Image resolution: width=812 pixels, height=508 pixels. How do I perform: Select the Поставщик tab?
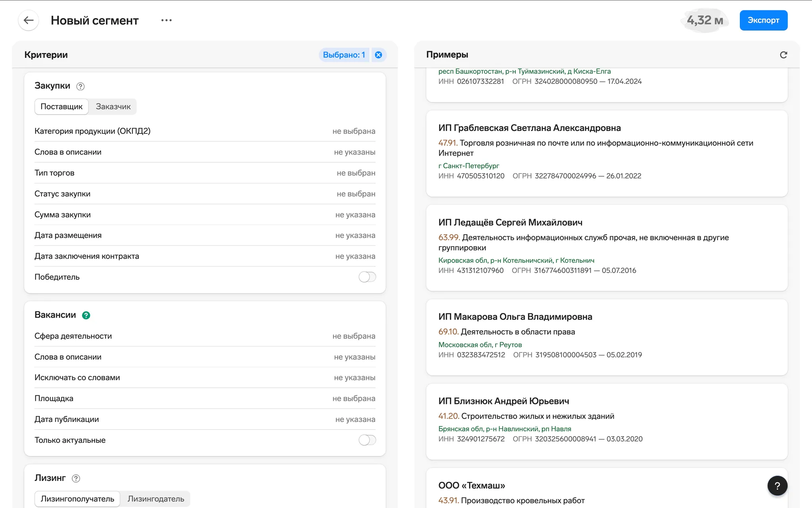[x=61, y=106]
